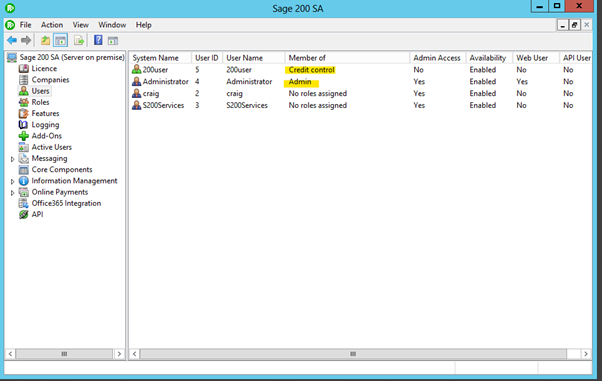
Task: Sort by Availability column header
Action: click(x=489, y=58)
